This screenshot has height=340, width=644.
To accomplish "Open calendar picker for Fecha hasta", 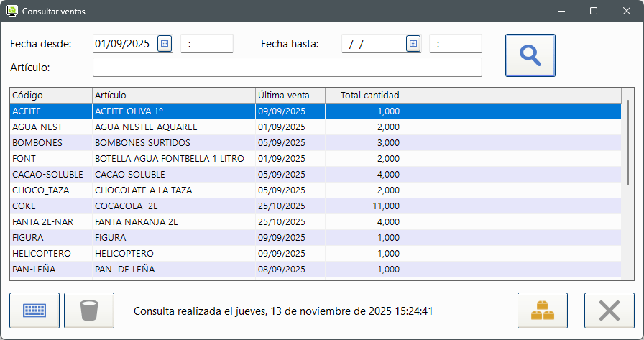I will pos(413,44).
